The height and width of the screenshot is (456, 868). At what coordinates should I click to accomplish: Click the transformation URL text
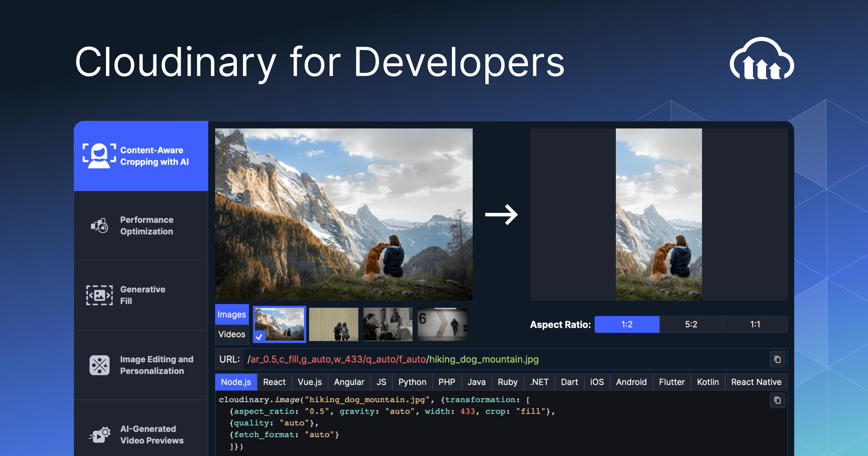(393, 359)
